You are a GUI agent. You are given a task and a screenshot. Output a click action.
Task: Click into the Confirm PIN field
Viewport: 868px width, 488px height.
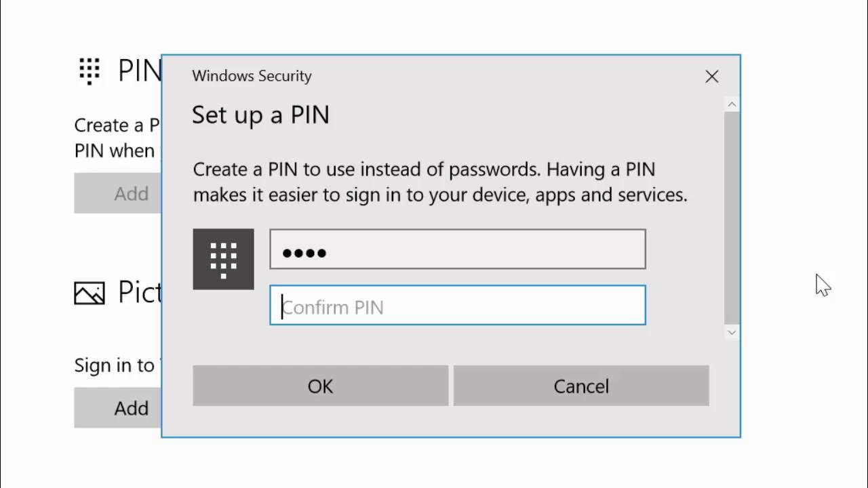[458, 306]
